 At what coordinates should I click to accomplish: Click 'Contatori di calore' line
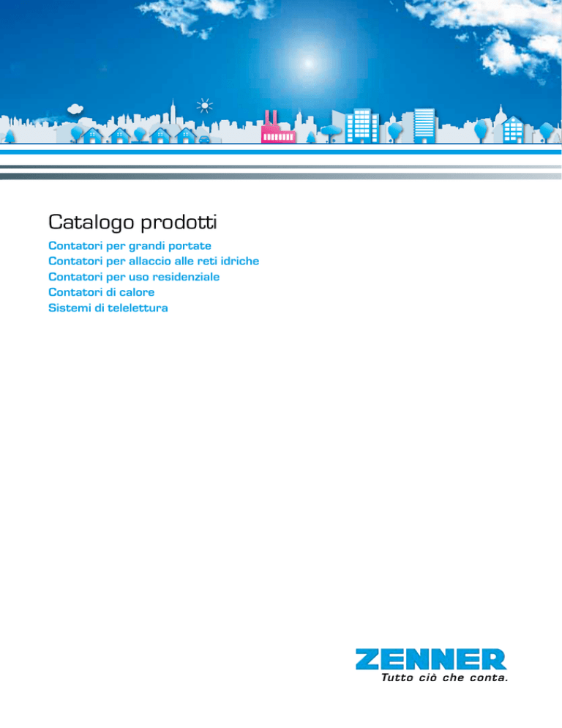(102, 292)
